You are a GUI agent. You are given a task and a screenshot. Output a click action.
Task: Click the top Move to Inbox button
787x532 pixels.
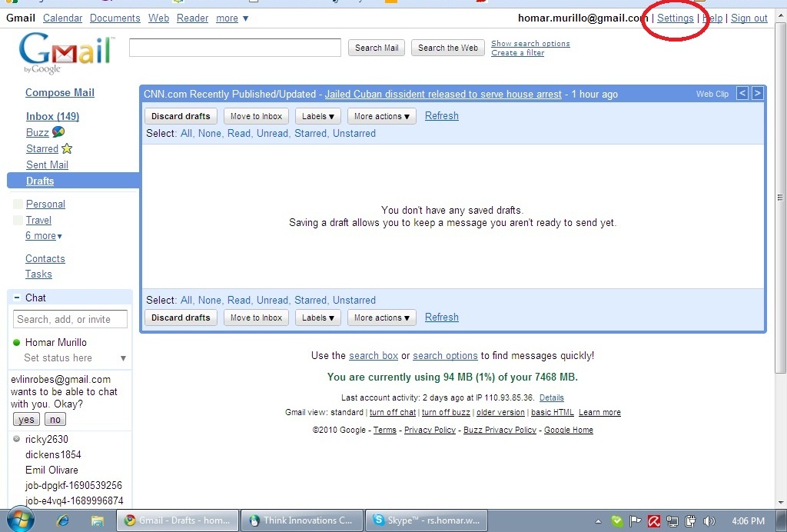click(256, 116)
